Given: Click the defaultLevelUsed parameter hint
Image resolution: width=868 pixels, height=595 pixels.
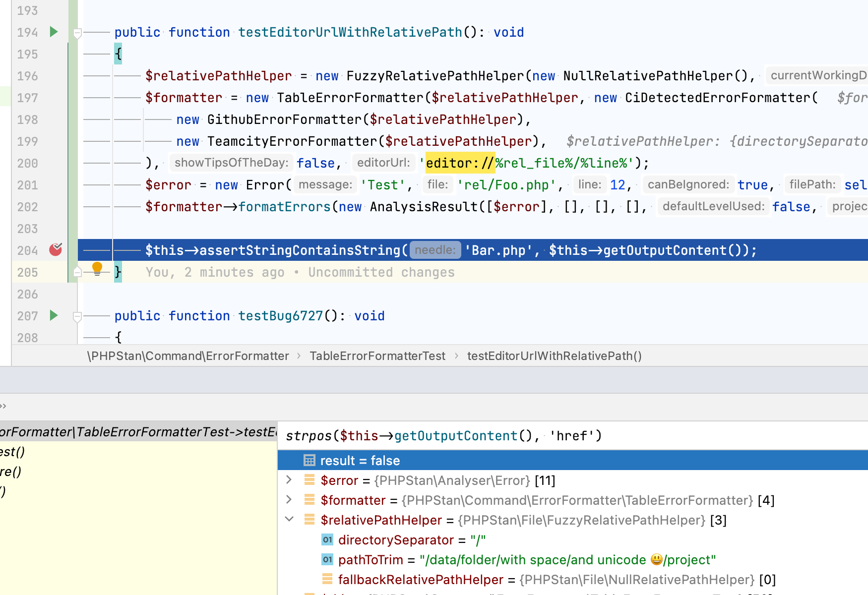Looking at the screenshot, I should pyautogui.click(x=714, y=206).
